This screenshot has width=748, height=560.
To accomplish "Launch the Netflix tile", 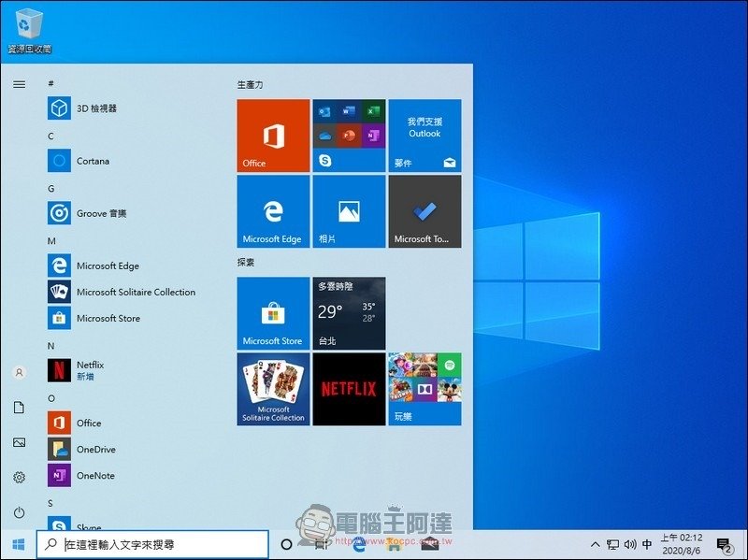I will click(349, 389).
